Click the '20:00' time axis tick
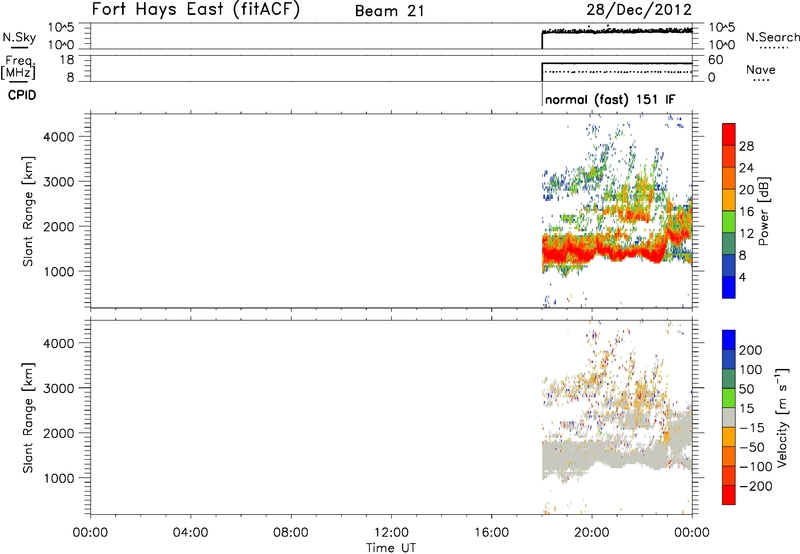 591,533
